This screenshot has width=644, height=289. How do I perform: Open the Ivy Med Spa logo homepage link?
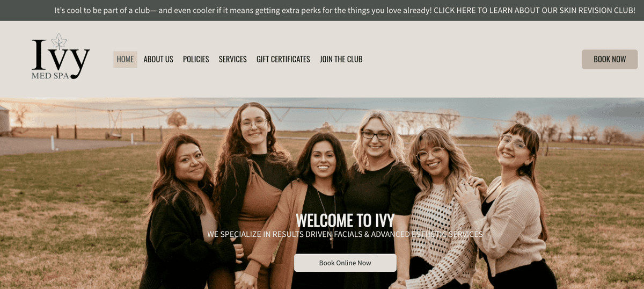point(61,57)
